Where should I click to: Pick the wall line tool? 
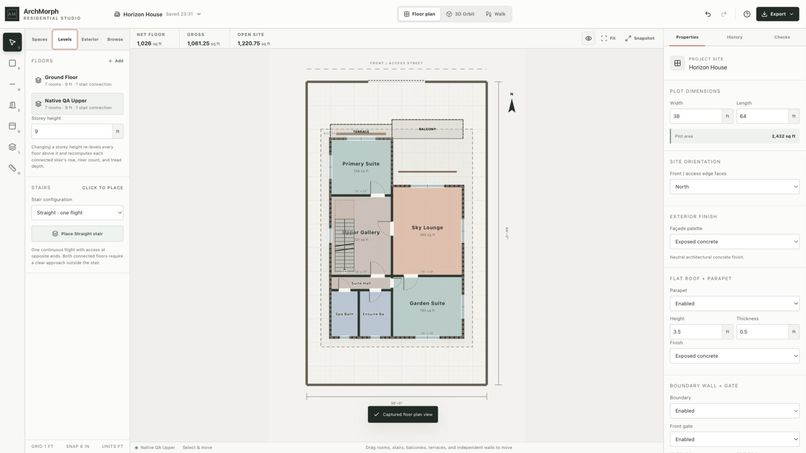click(x=12, y=84)
